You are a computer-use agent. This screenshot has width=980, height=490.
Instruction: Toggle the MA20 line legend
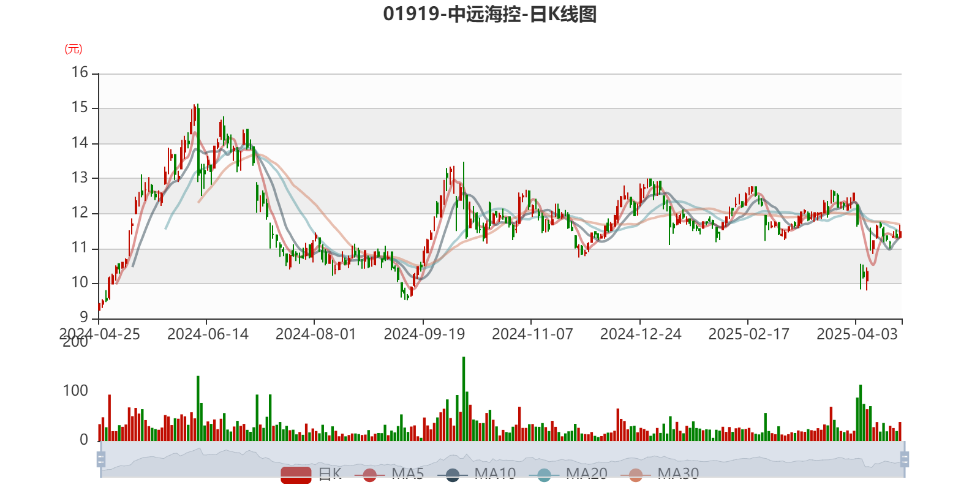coord(568,475)
